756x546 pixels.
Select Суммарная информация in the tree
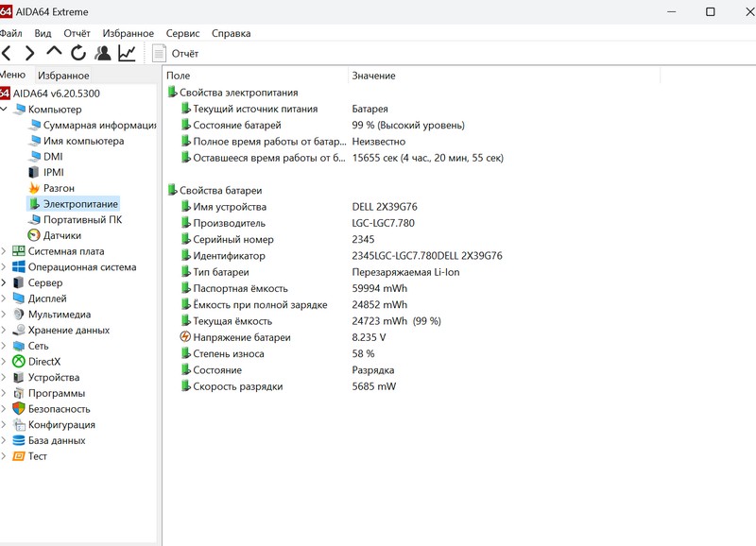pos(98,126)
